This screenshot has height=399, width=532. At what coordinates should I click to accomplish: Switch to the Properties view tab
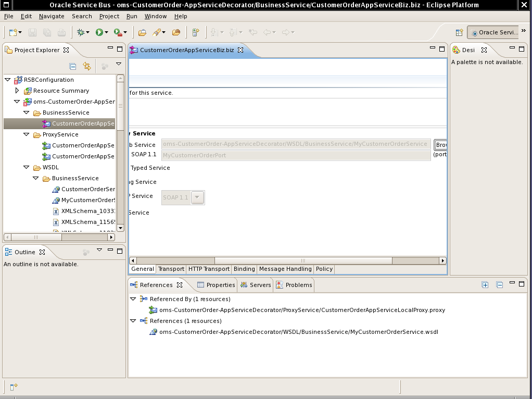pyautogui.click(x=216, y=285)
